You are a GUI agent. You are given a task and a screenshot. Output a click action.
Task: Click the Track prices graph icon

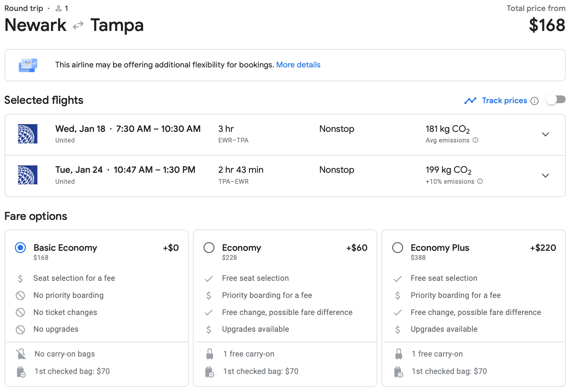[470, 101]
